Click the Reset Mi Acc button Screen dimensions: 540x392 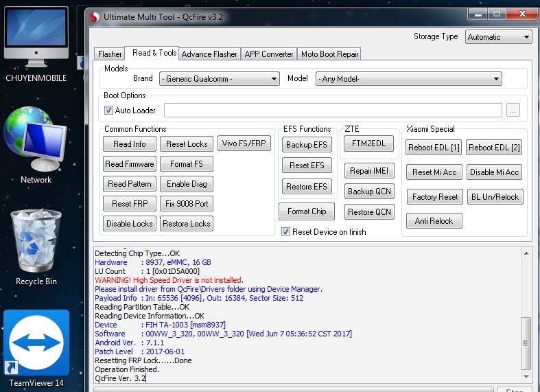434,172
